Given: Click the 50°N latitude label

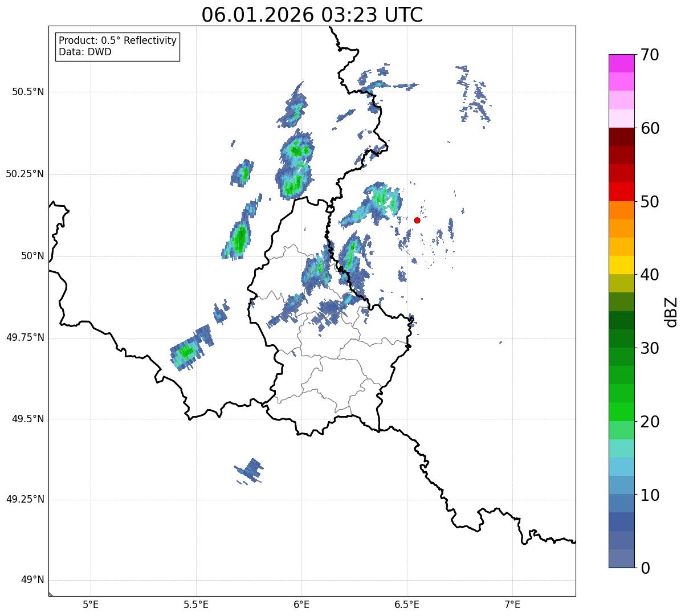Looking at the screenshot, I should (x=32, y=256).
